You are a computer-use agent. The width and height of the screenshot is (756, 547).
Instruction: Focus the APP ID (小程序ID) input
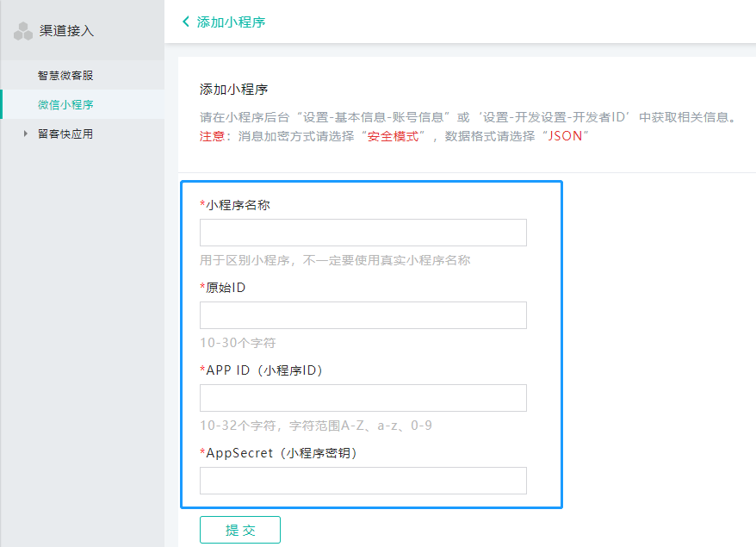click(x=363, y=398)
